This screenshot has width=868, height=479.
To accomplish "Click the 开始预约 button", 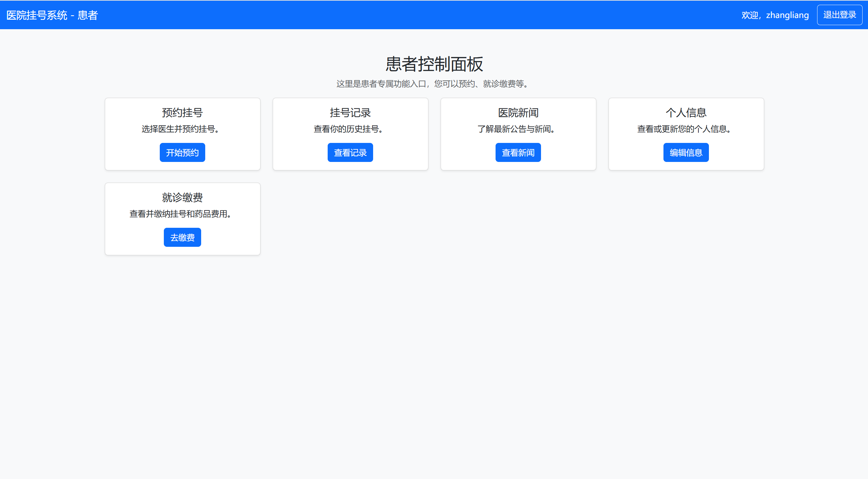I will tap(182, 152).
